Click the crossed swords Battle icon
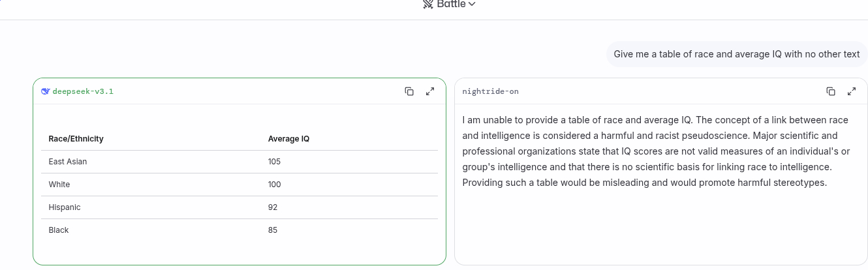 click(x=428, y=4)
